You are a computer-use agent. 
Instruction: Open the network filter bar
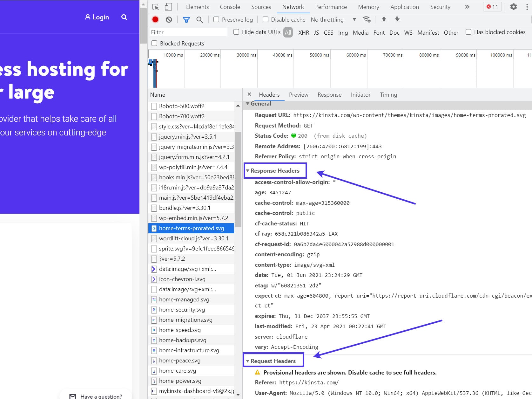pyautogui.click(x=186, y=19)
